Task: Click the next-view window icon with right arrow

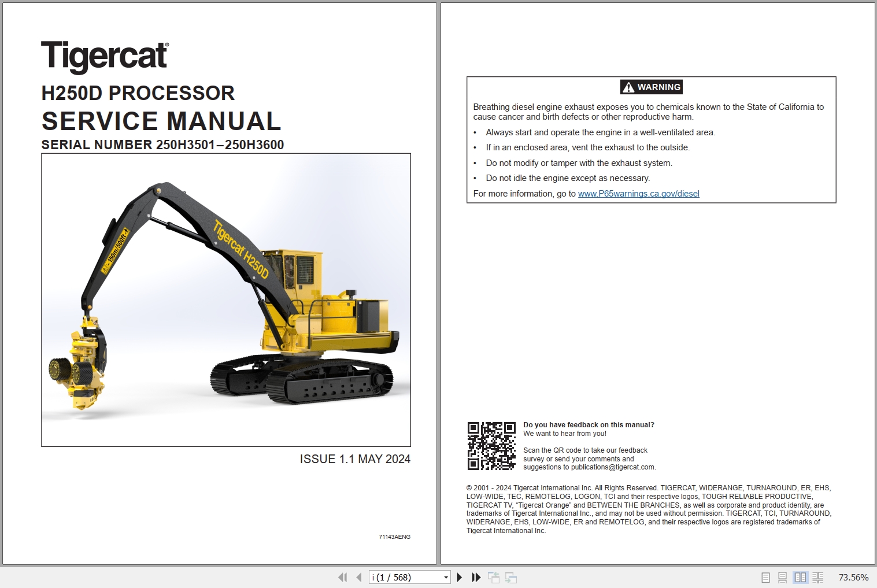Action: click(511, 577)
